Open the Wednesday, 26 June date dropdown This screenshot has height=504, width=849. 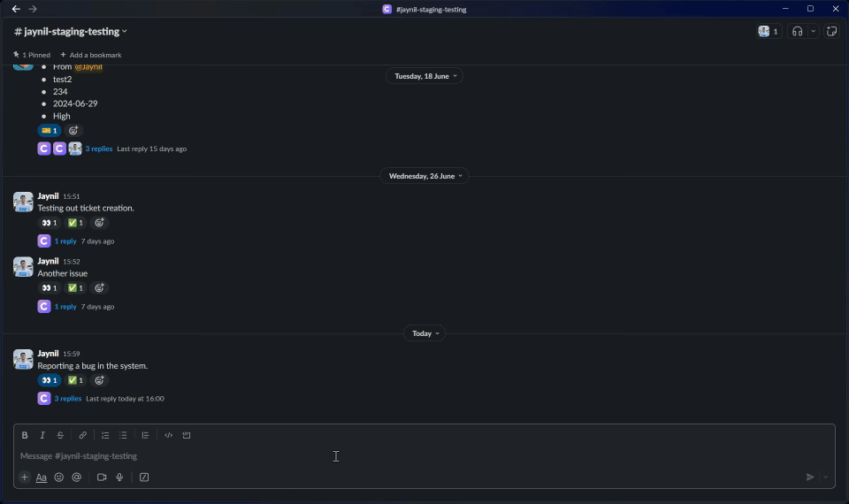click(424, 176)
